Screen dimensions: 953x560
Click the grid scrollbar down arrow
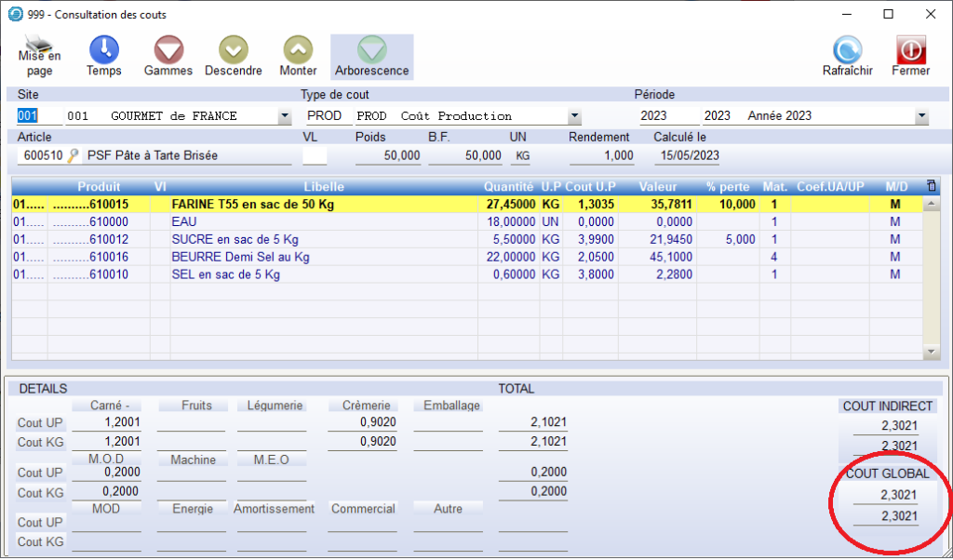[932, 352]
